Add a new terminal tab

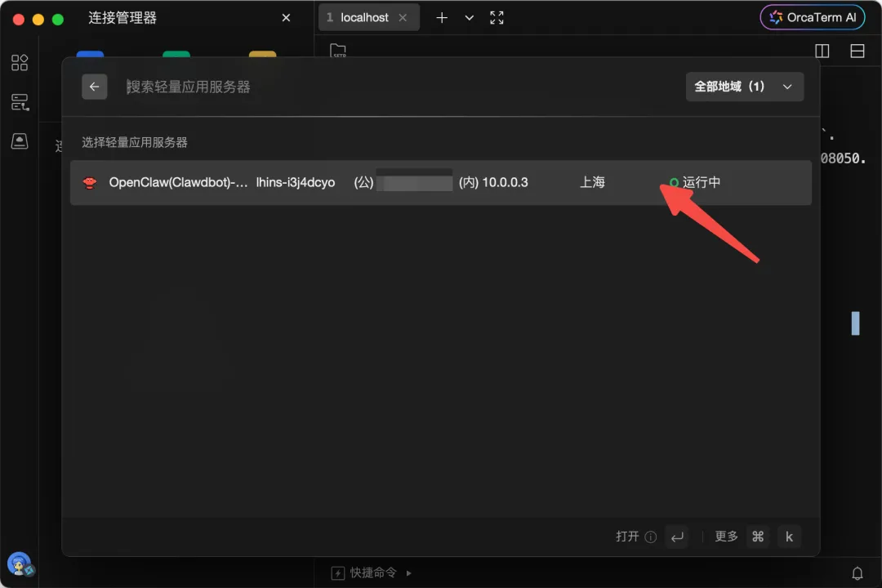pos(442,18)
